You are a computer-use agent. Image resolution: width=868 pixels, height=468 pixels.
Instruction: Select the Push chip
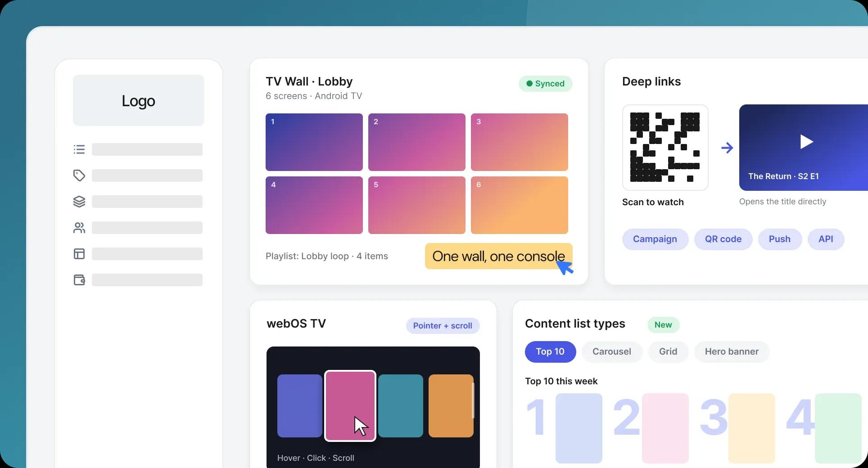tap(780, 239)
